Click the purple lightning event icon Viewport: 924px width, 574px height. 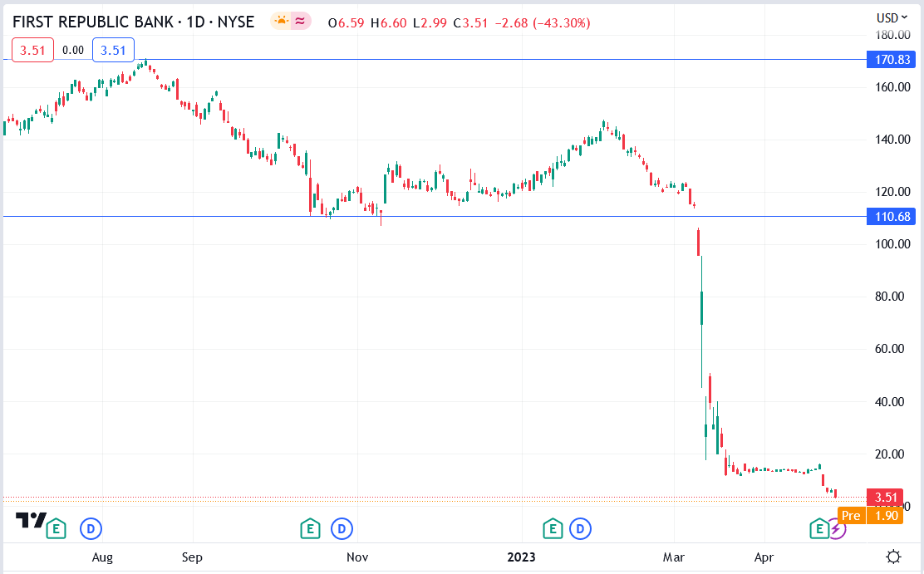[x=835, y=528]
